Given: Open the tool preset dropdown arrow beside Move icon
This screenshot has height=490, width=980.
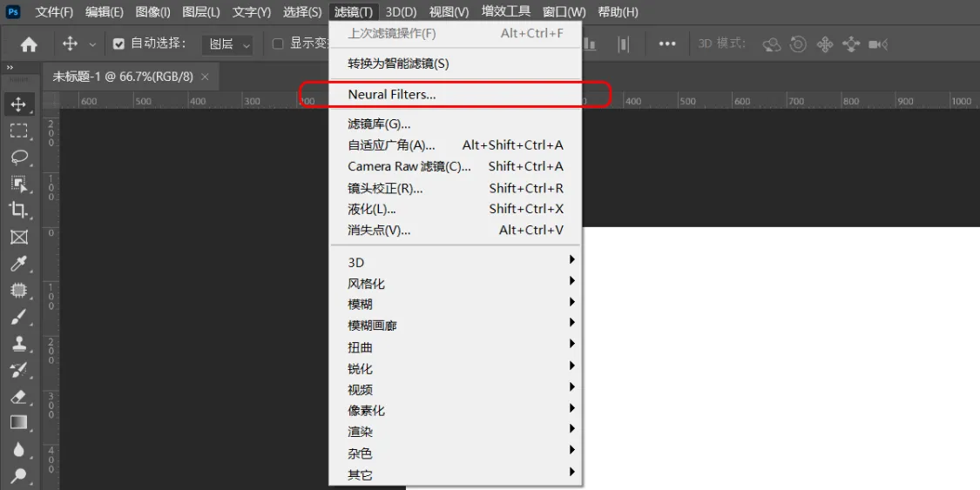Looking at the screenshot, I should 92,44.
